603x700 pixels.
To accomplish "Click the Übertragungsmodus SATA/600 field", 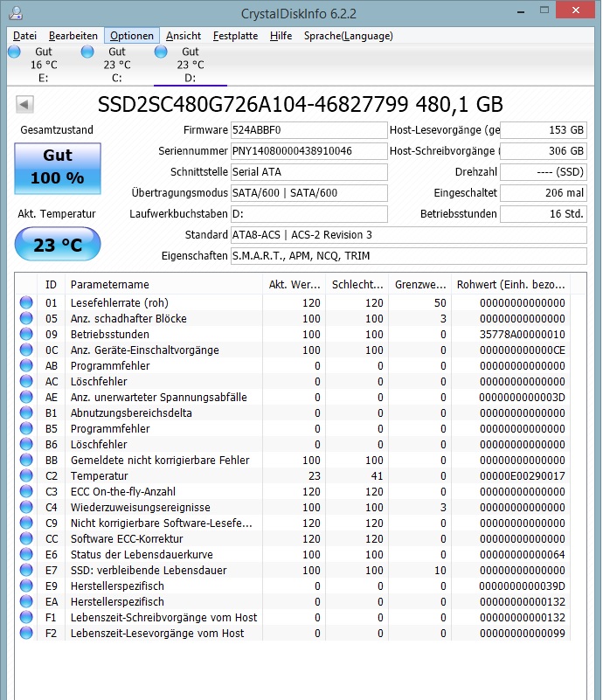I will tap(308, 193).
